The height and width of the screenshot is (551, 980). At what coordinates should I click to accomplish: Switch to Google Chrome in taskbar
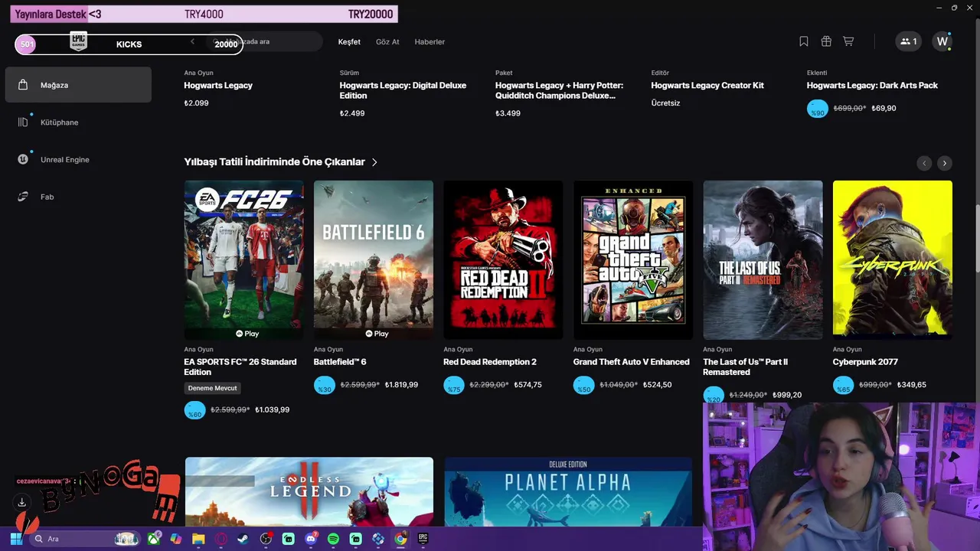(x=400, y=539)
